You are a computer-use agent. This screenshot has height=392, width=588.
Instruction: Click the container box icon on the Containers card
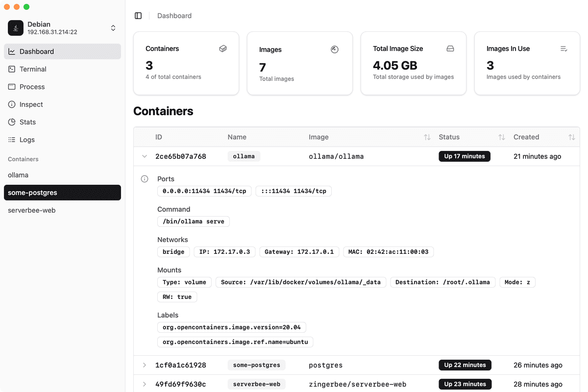pos(223,49)
